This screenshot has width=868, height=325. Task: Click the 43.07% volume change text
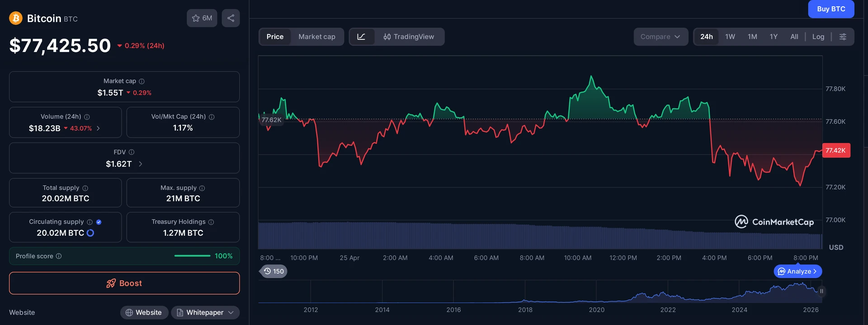[81, 129]
